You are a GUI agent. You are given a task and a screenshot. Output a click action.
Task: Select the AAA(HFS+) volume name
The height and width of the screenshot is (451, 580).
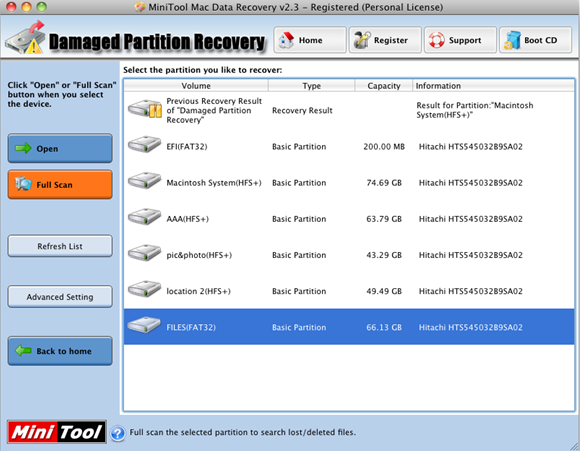[188, 219]
